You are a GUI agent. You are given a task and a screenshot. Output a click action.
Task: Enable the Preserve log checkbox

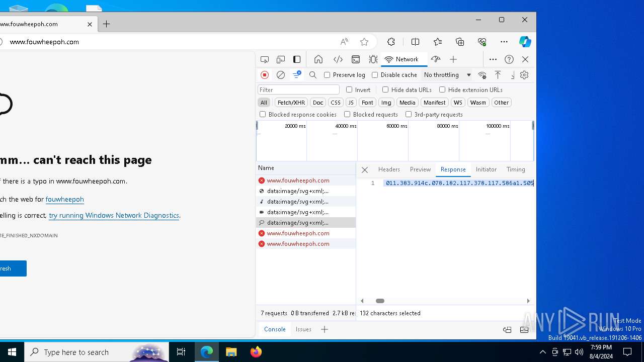[327, 75]
